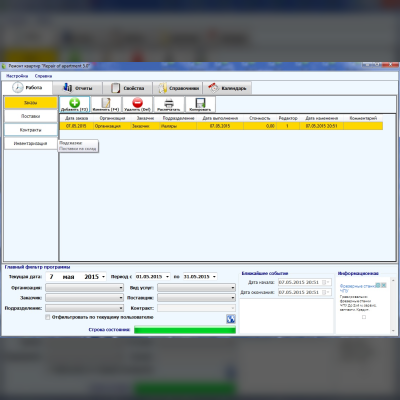The image size is (400, 400).
Task: Open the Settings menu
Action: [17, 76]
